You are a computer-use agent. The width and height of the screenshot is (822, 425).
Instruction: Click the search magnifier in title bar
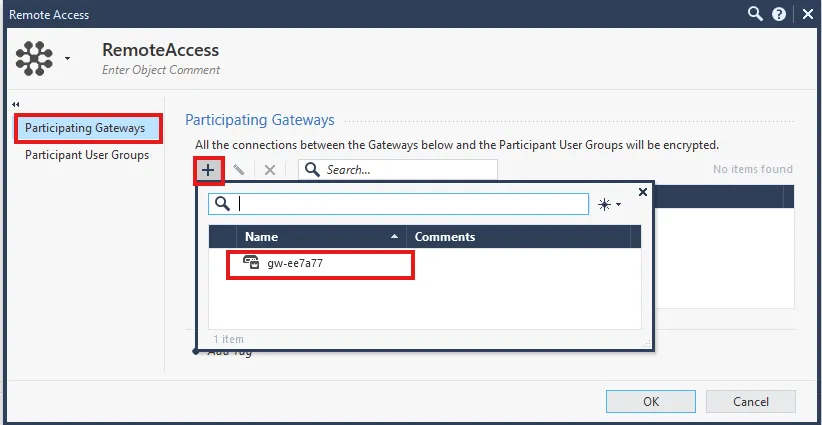point(755,14)
